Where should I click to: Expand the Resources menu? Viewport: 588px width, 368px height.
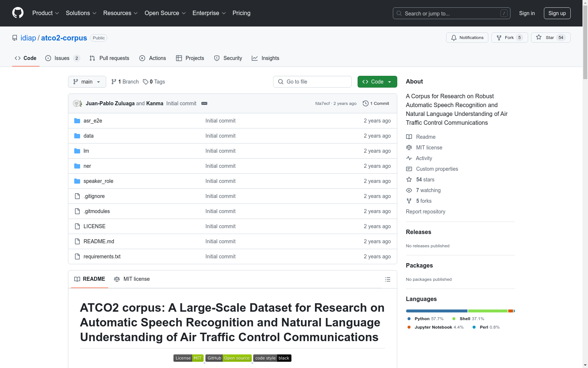[x=121, y=13]
